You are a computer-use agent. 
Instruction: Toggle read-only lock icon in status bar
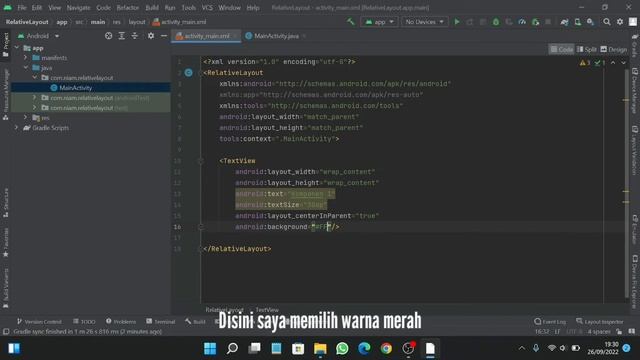click(x=619, y=331)
